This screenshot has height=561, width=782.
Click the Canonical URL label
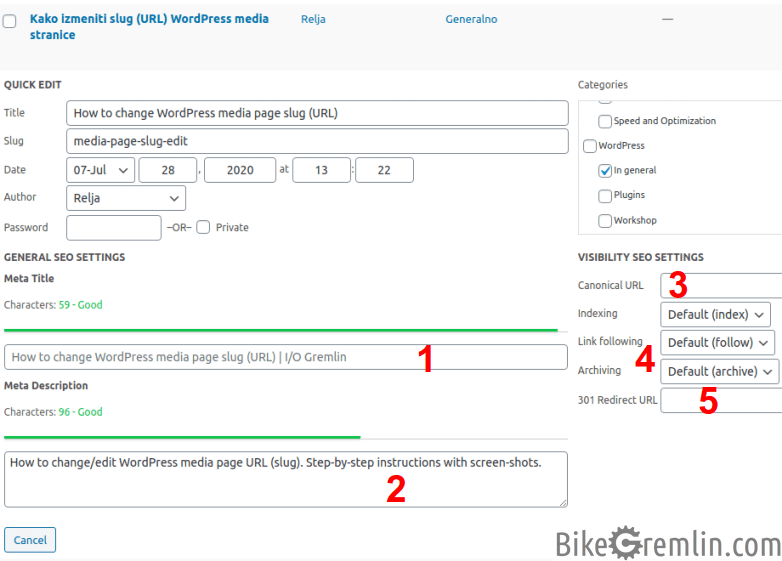pos(610,285)
